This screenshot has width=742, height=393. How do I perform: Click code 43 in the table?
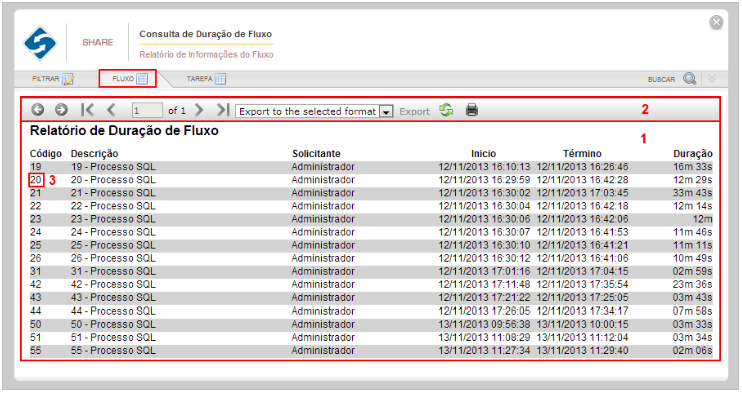tap(36, 297)
